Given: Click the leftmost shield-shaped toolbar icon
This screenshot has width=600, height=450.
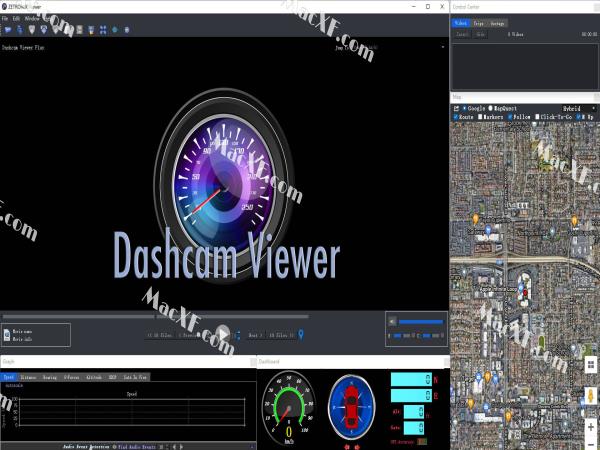Looking at the screenshot, I should pyautogui.click(x=32, y=30).
